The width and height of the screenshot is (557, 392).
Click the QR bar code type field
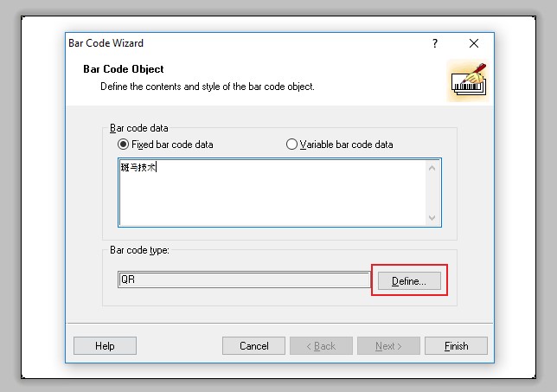[244, 280]
